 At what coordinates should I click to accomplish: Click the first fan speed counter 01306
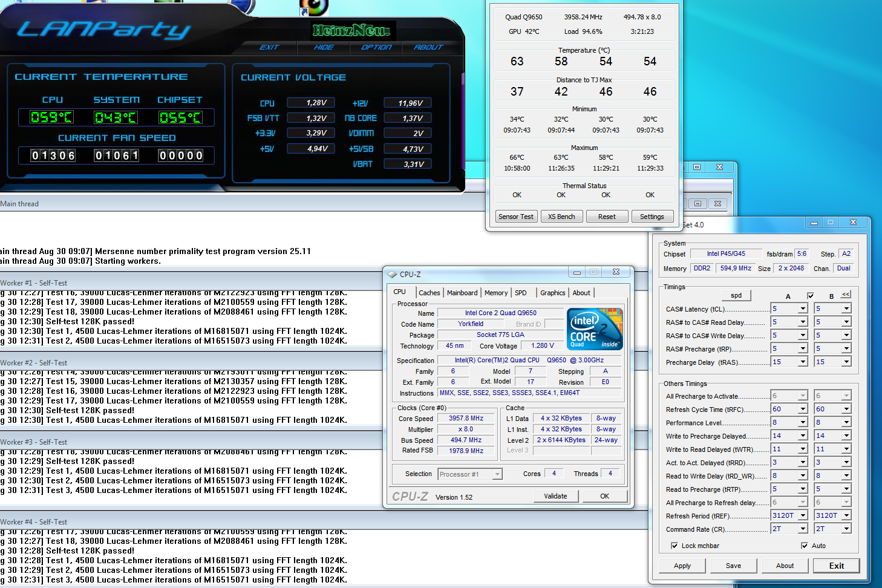click(x=53, y=155)
